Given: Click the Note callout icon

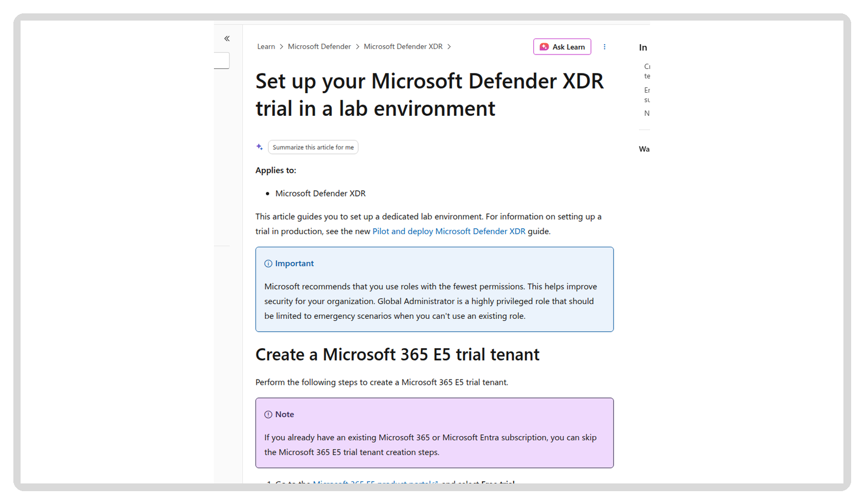Looking at the screenshot, I should tap(268, 415).
